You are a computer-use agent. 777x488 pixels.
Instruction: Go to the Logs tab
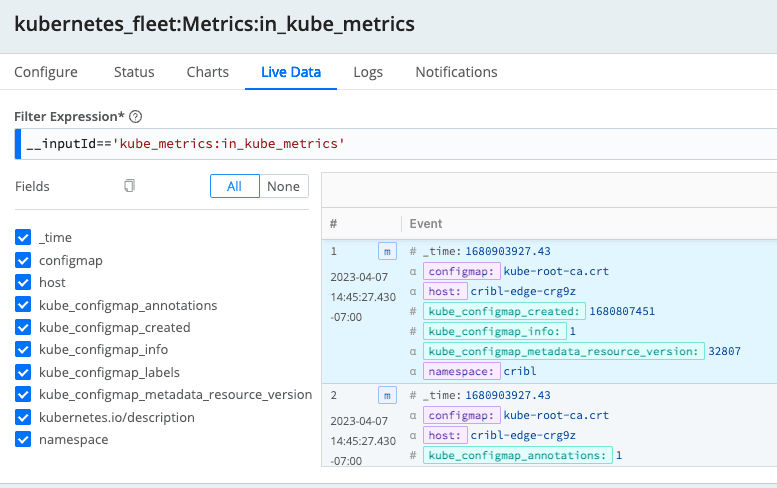[368, 72]
